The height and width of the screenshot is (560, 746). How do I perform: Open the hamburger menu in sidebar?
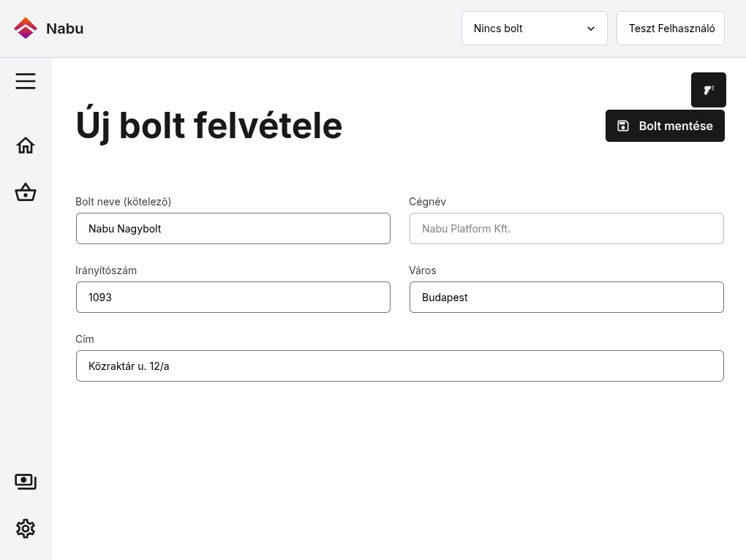point(25,81)
